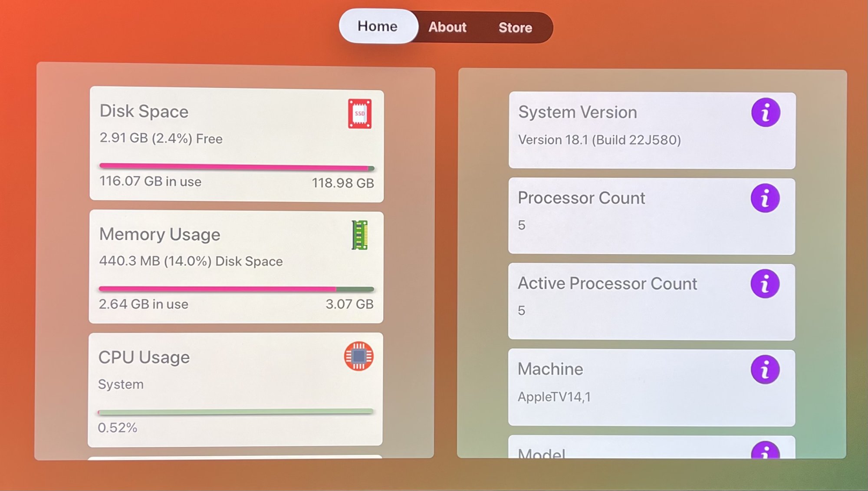This screenshot has width=868, height=491.
Task: Open the About tab
Action: tap(447, 27)
